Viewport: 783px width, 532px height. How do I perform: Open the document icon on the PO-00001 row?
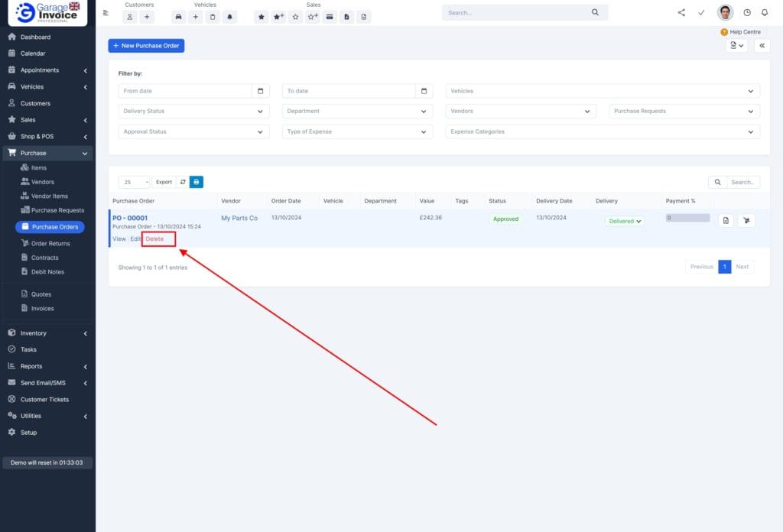pyautogui.click(x=723, y=220)
